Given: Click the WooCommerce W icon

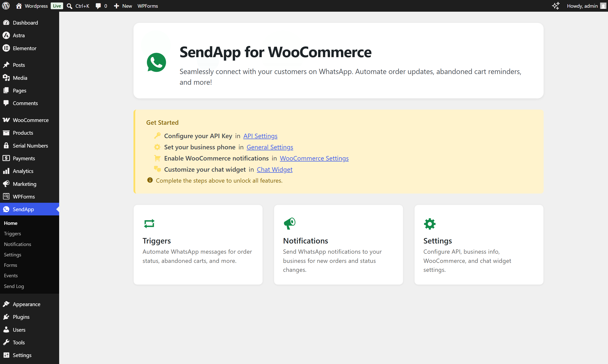Looking at the screenshot, I should pos(6,120).
